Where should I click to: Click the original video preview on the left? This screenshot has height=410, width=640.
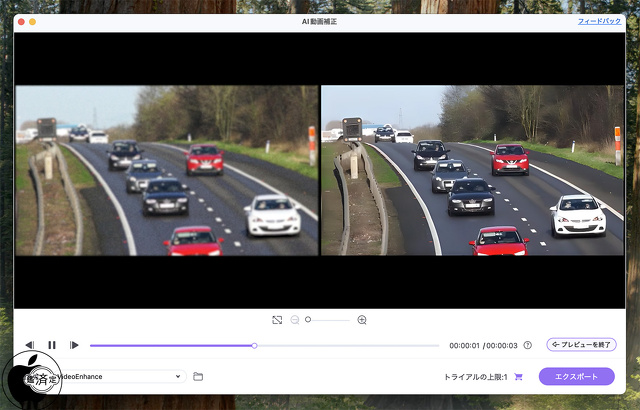(x=166, y=170)
